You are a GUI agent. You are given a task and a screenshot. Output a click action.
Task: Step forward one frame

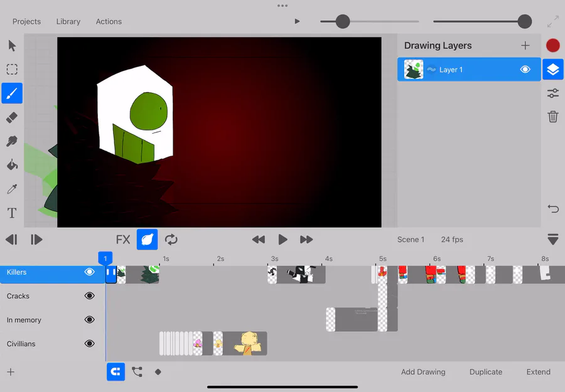click(x=36, y=240)
